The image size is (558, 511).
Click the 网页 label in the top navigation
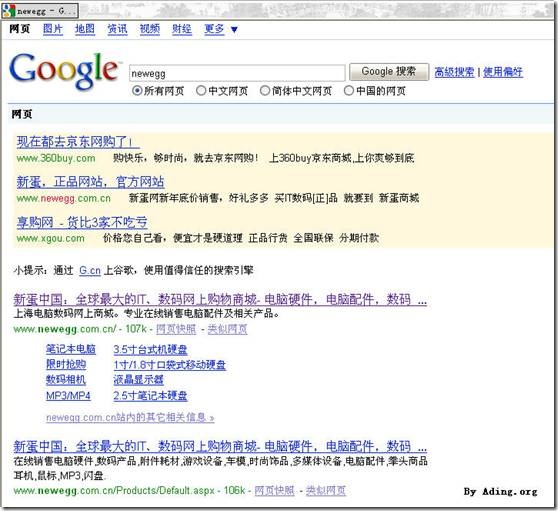(x=20, y=29)
